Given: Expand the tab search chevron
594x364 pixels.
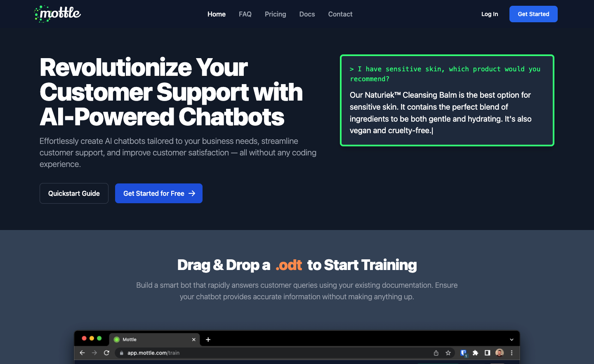Looking at the screenshot, I should point(511,340).
